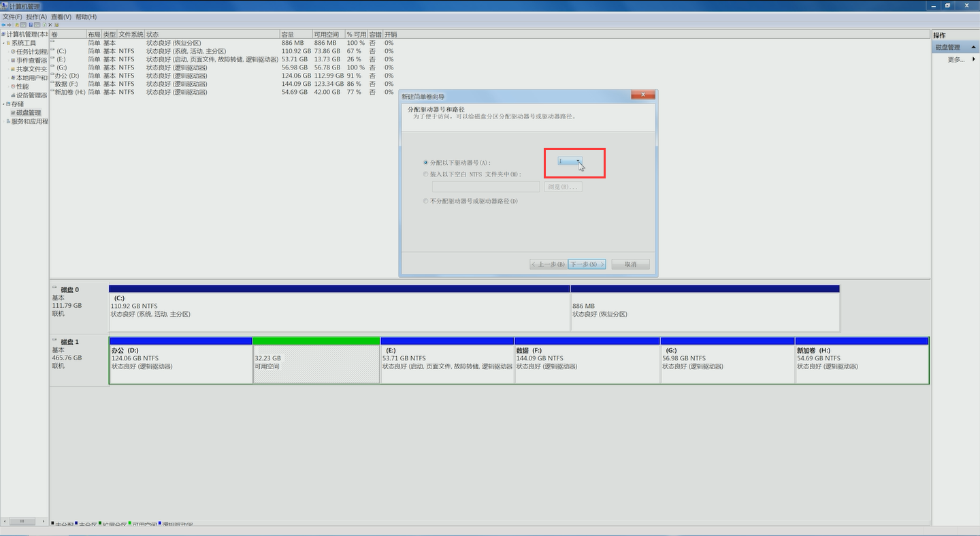Open the 操作(A) menu
Viewport: 980px width, 536px height.
coord(37,16)
